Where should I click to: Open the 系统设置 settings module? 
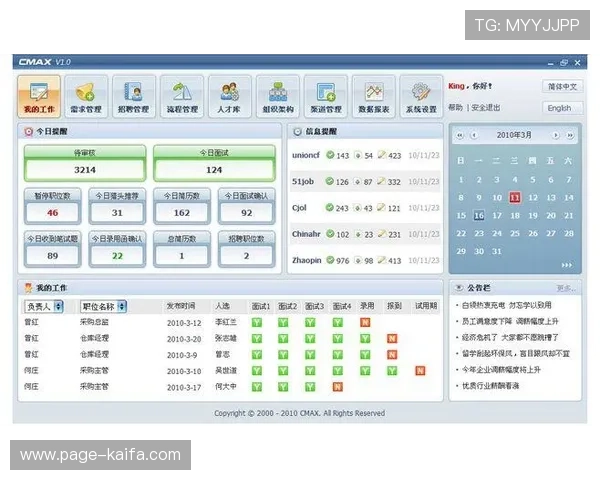click(421, 96)
